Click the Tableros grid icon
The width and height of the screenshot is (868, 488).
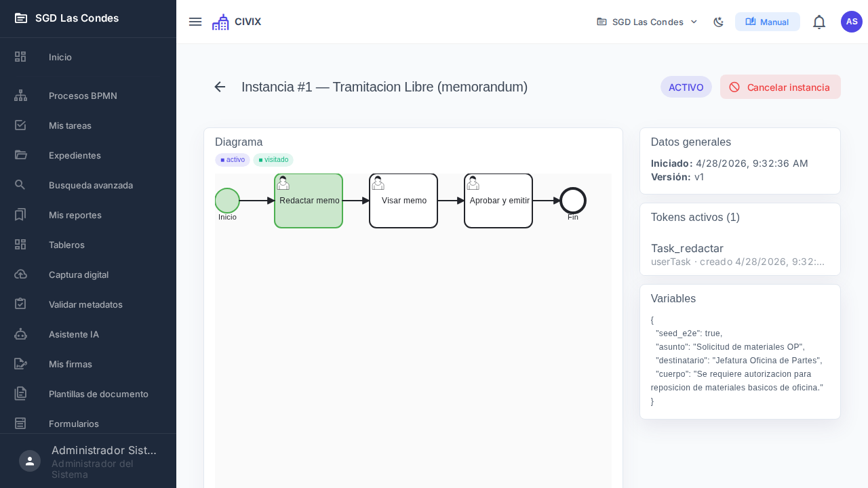coord(20,245)
